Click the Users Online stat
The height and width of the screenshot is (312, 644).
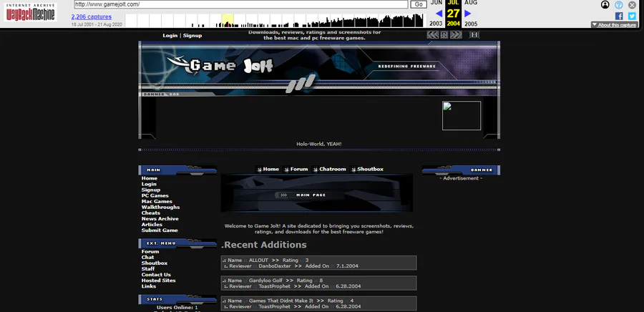pyautogui.click(x=177, y=308)
